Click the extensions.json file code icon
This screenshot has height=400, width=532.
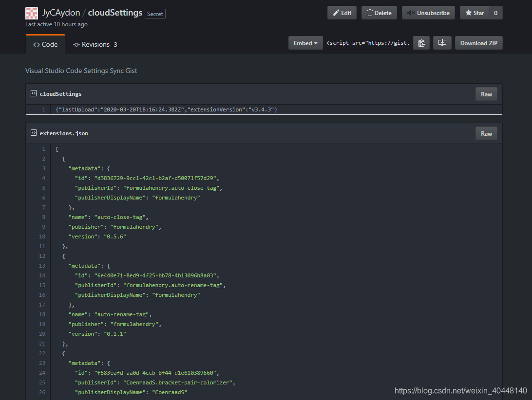pos(34,132)
